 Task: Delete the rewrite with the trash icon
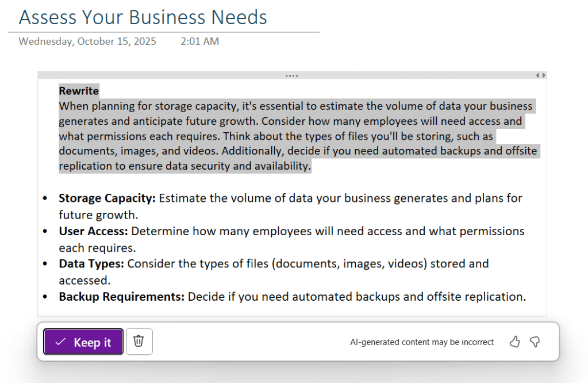click(139, 341)
